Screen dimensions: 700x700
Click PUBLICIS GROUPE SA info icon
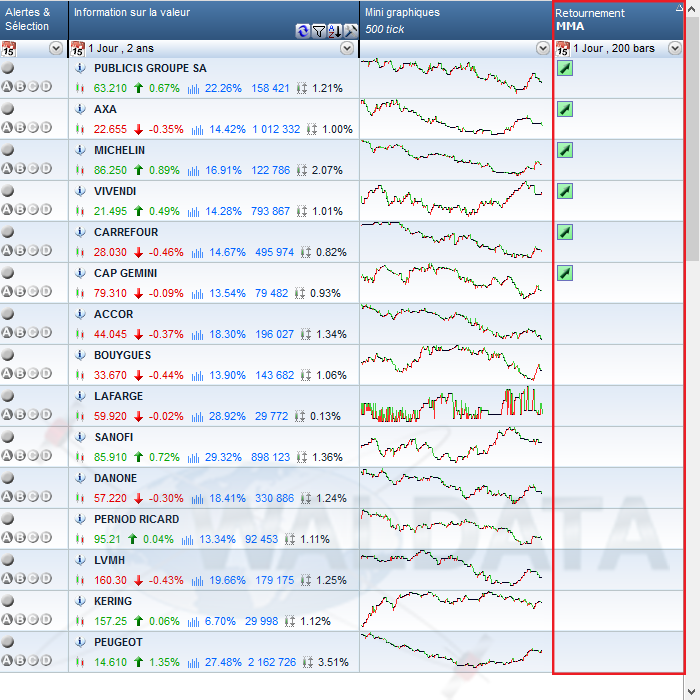coord(80,68)
